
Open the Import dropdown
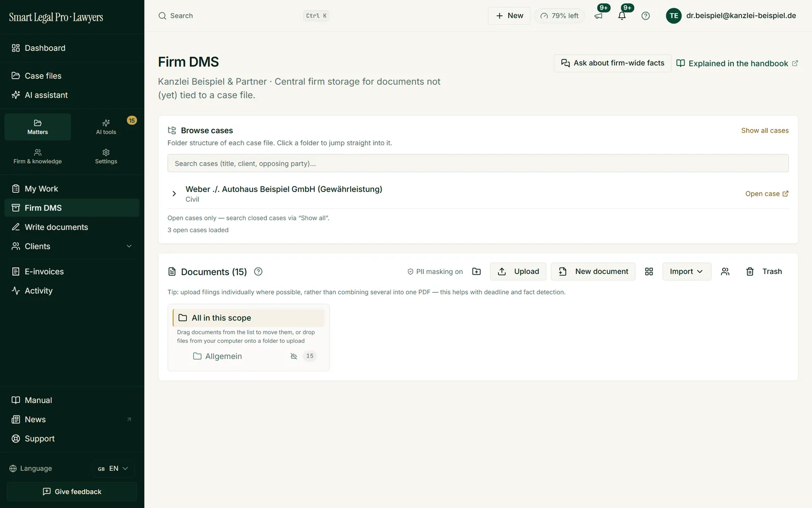click(686, 271)
